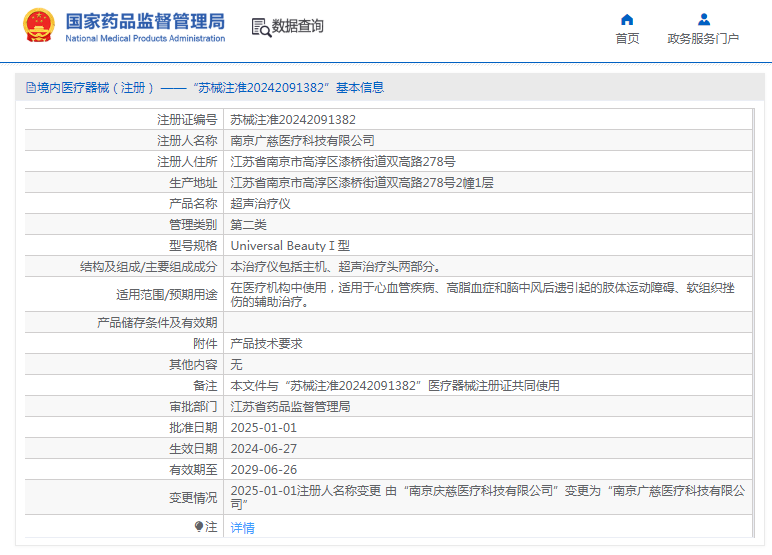
Task: Click the user icon above 政务服务门户
Action: [704, 20]
